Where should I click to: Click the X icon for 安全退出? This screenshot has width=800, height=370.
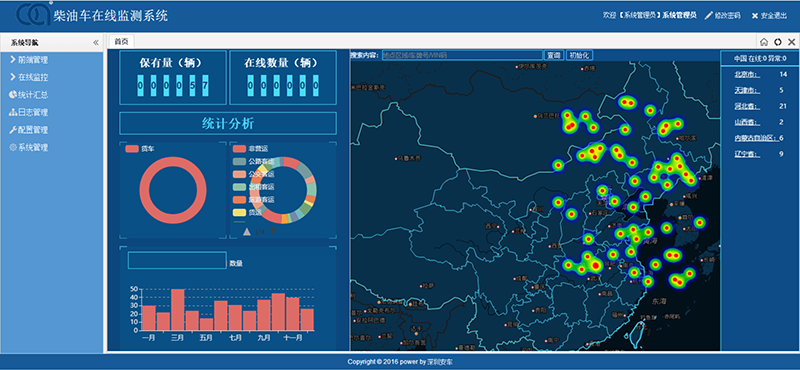(x=755, y=16)
